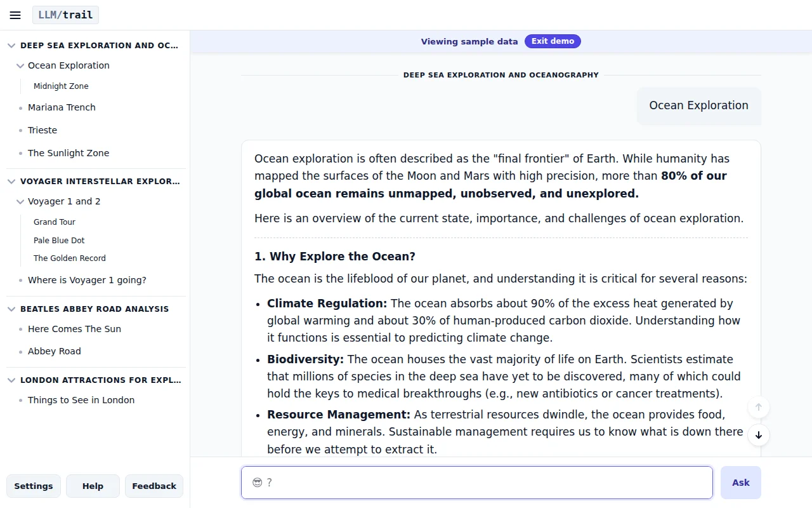Viewport: 812px width, 508px height.
Task: Open Feedback button
Action: click(154, 486)
